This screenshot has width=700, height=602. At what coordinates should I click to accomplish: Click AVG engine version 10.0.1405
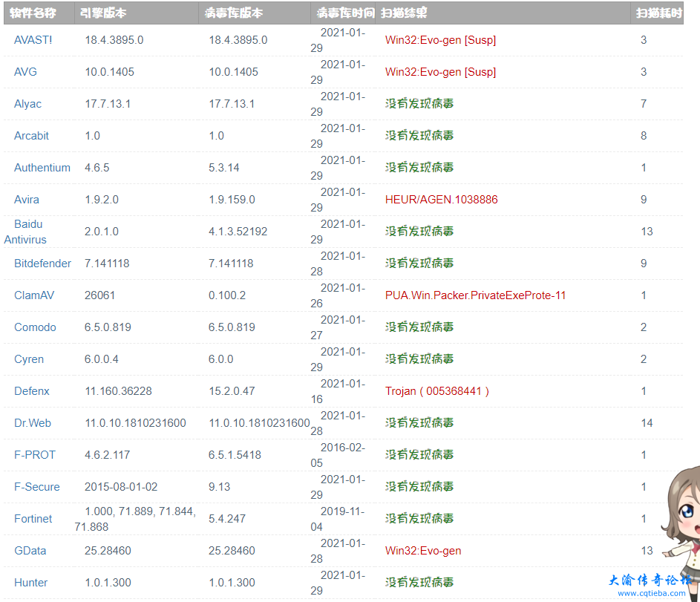point(109,72)
